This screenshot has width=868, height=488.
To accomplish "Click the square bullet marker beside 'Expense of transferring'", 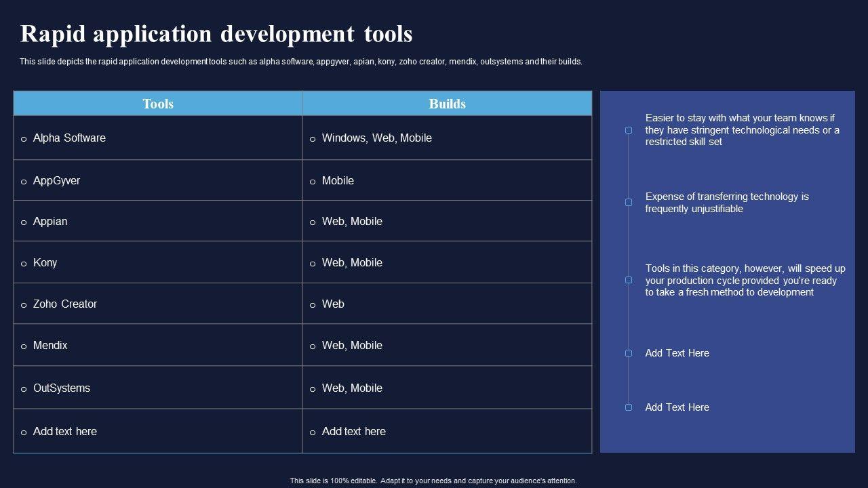I will pyautogui.click(x=629, y=203).
